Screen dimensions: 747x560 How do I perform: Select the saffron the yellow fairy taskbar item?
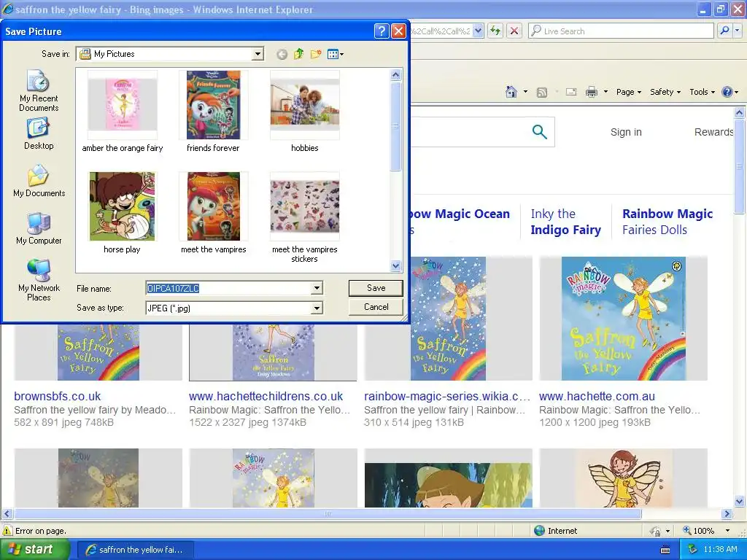135,550
